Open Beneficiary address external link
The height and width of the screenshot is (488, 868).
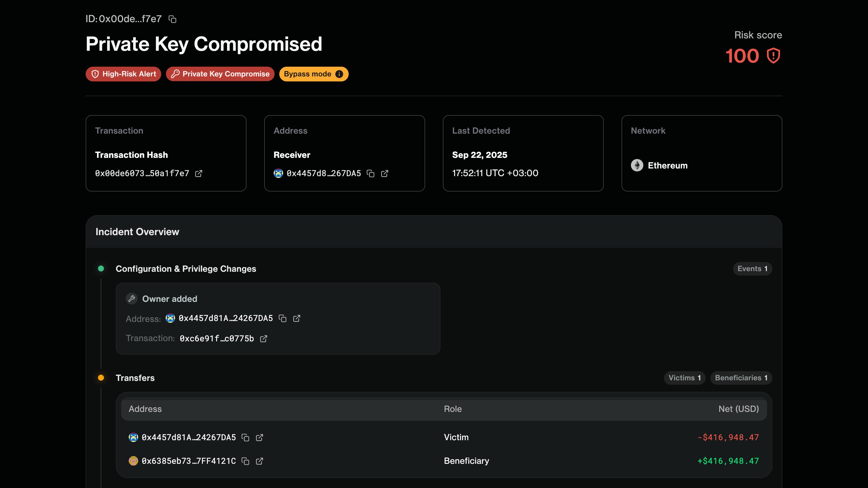point(260,461)
